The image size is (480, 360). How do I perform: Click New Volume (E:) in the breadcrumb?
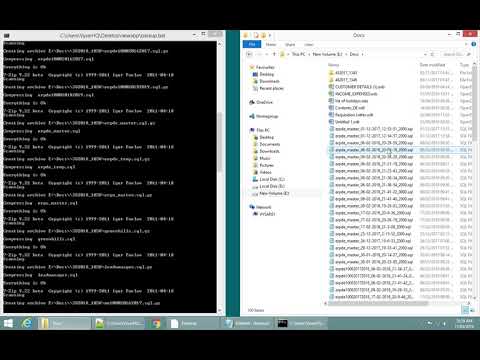coord(327,54)
